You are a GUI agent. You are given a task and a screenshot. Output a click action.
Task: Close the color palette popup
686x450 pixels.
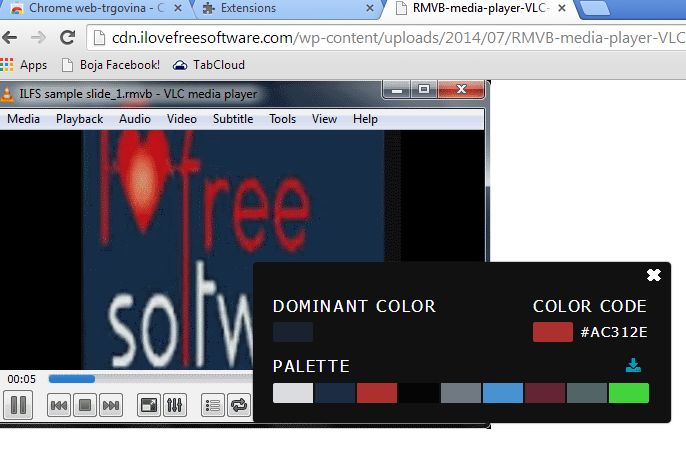pyautogui.click(x=654, y=275)
